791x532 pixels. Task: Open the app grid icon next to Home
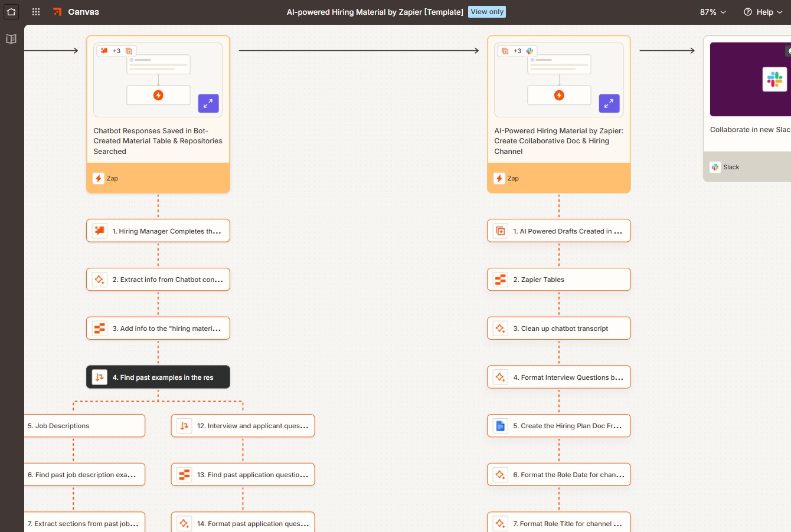pyautogui.click(x=35, y=12)
